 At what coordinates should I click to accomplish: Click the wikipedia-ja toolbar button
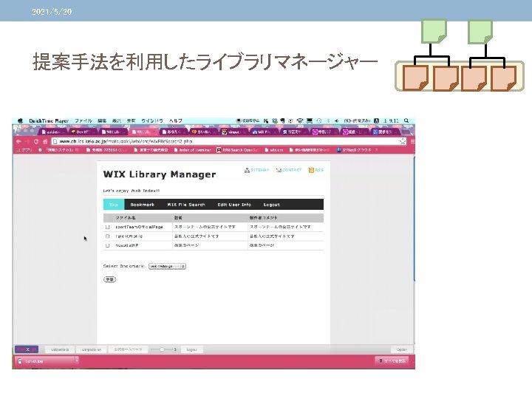point(60,349)
